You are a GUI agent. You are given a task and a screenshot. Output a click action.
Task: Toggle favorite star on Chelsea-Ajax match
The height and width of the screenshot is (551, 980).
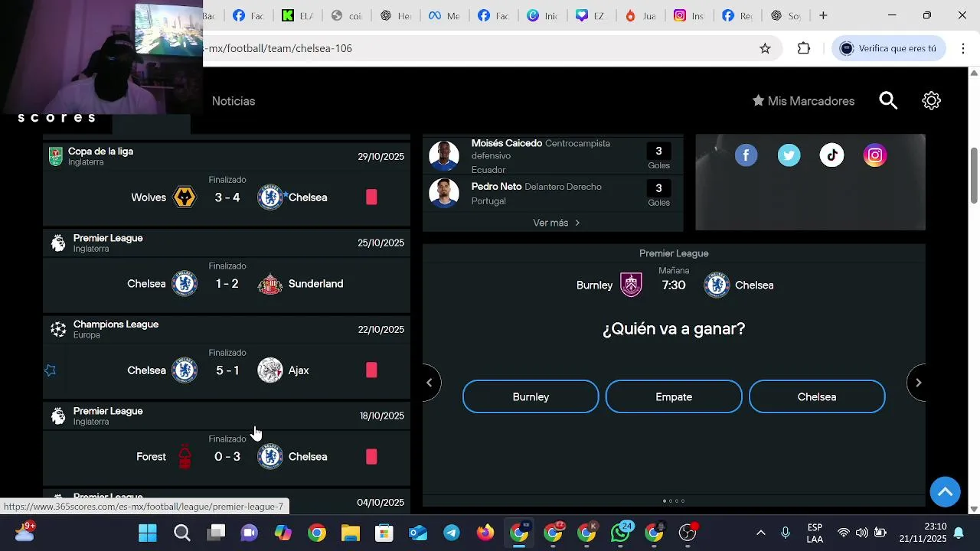click(x=51, y=370)
